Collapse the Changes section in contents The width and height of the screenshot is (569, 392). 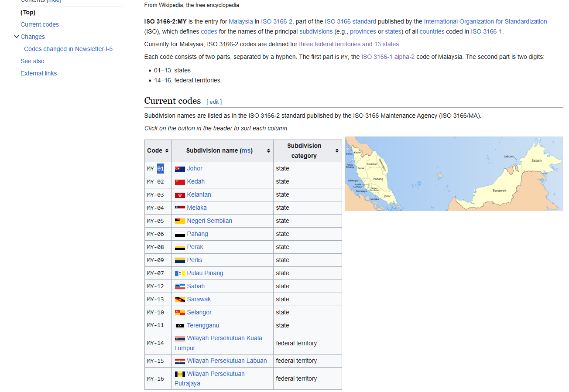tap(17, 37)
